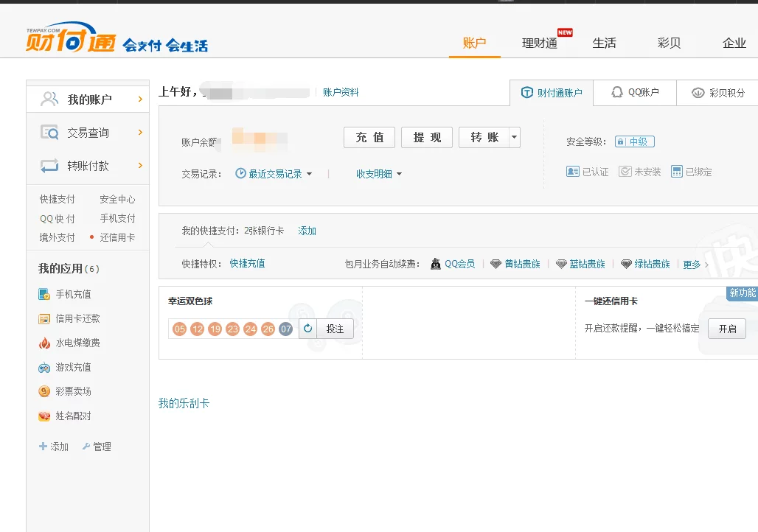Click the 我的应用 (6) heading
This screenshot has width=758, height=532.
point(69,268)
